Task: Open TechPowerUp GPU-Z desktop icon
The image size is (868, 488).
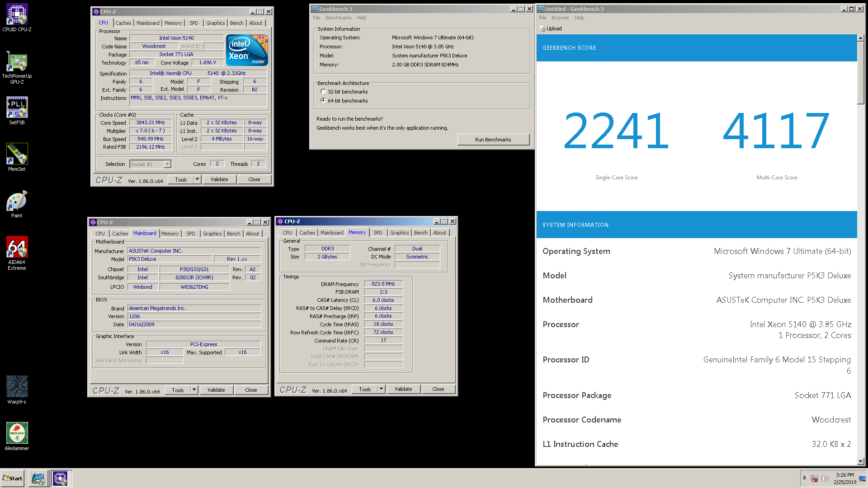Action: [17, 67]
